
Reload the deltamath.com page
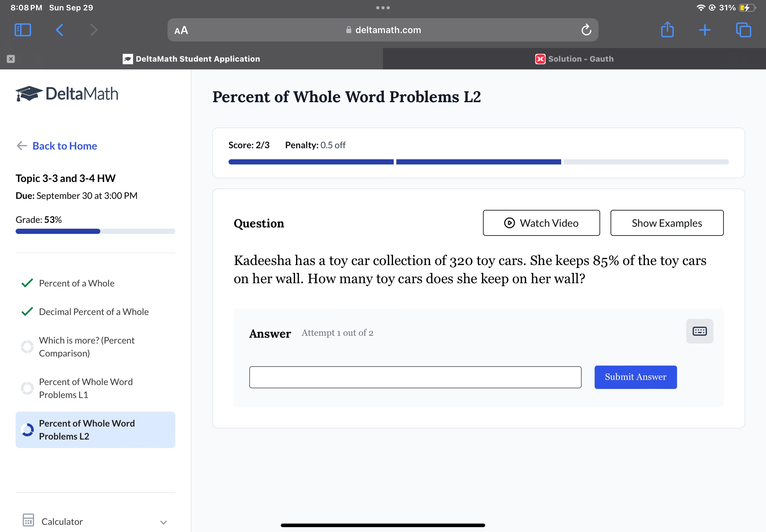pyautogui.click(x=586, y=30)
